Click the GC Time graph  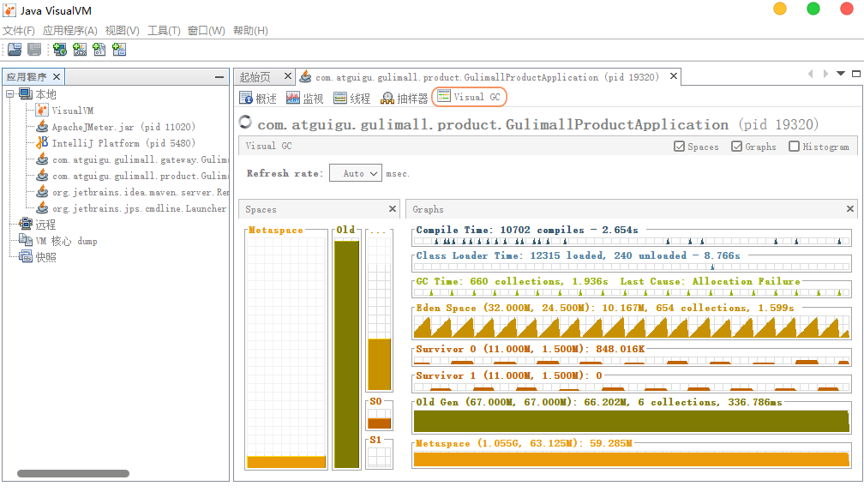point(632,292)
